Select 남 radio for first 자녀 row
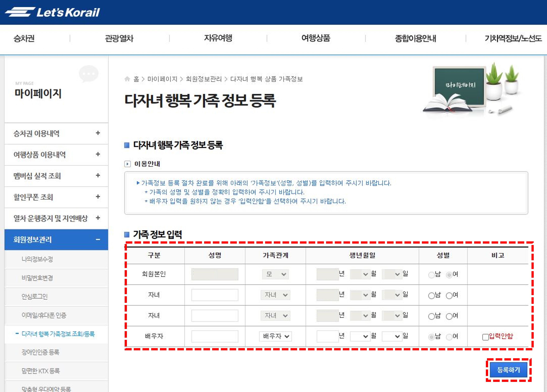 point(431,296)
